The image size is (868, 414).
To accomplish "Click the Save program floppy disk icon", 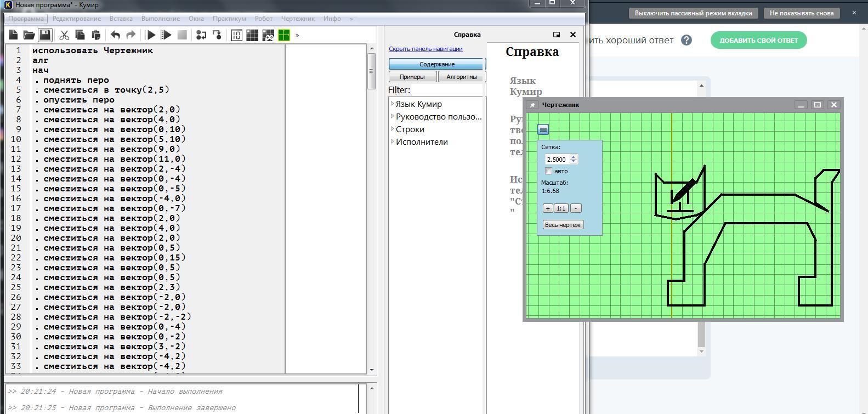I will click(45, 35).
